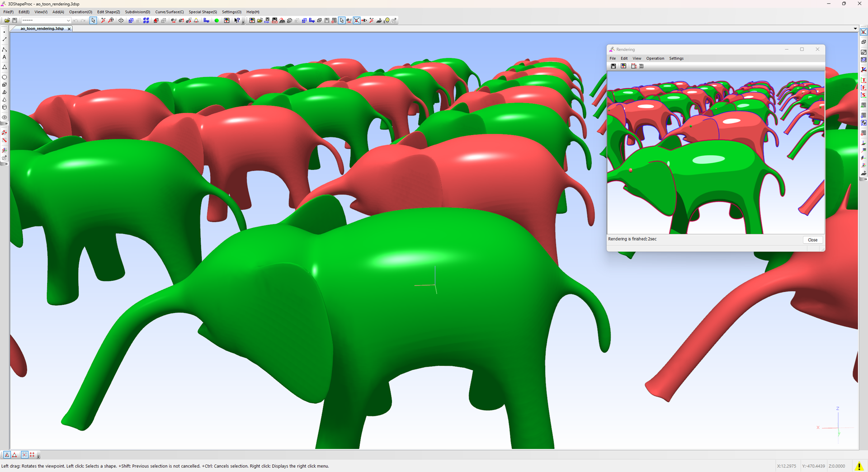Click the yellow warning icon in status bar
The image size is (868, 472).
point(859,466)
